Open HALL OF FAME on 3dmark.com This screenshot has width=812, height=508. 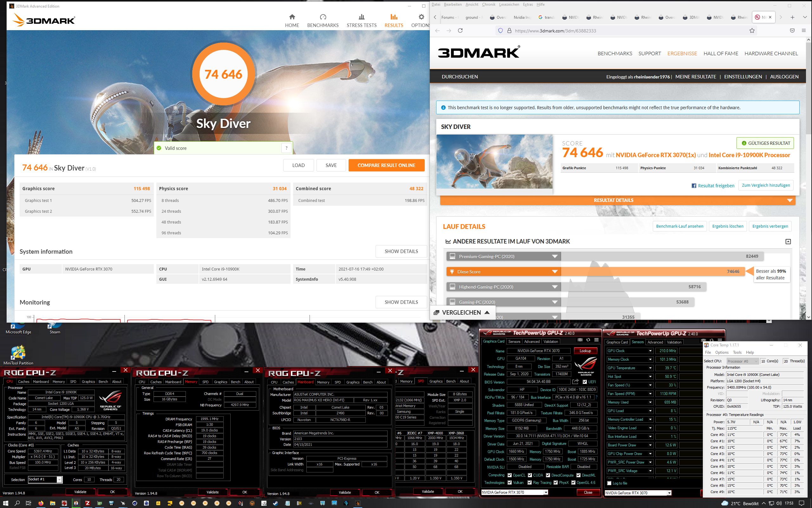click(721, 53)
